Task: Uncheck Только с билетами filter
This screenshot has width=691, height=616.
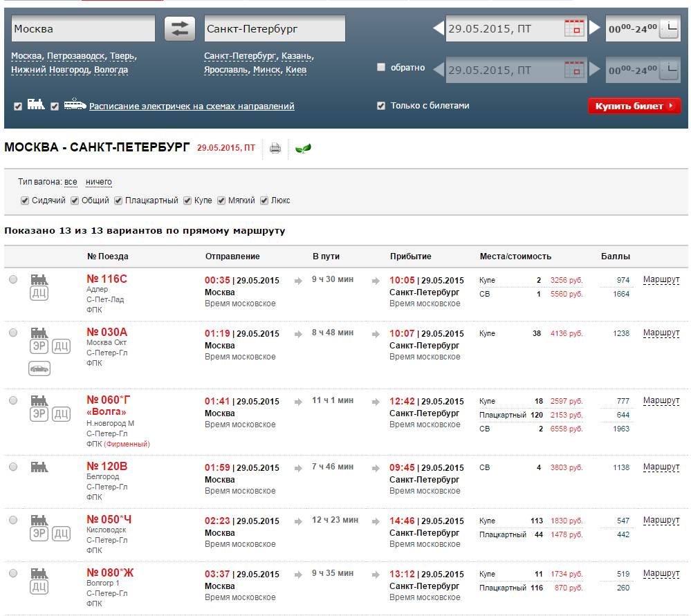Action: tap(381, 106)
